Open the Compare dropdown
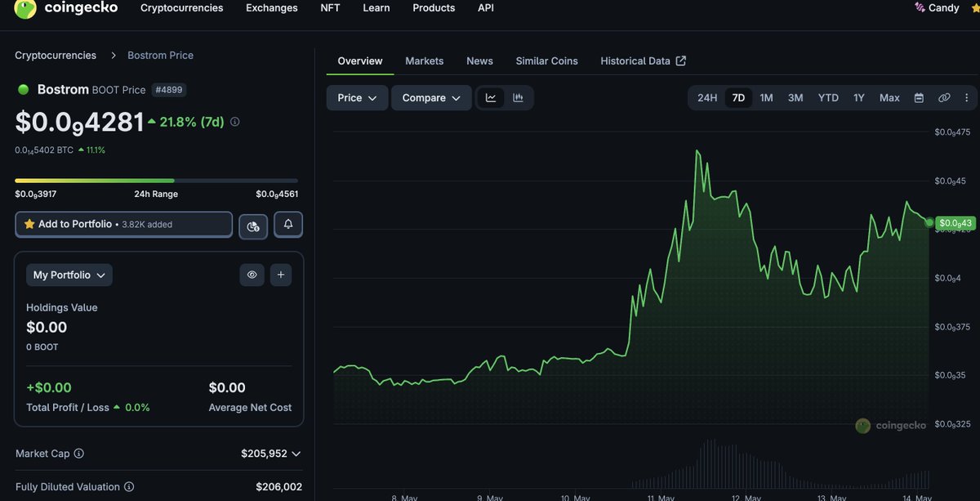 point(431,98)
